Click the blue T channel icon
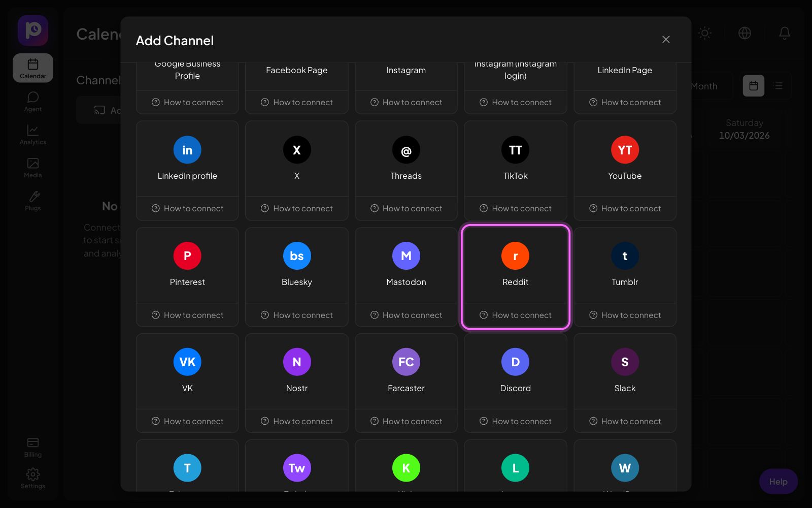 coord(187,468)
